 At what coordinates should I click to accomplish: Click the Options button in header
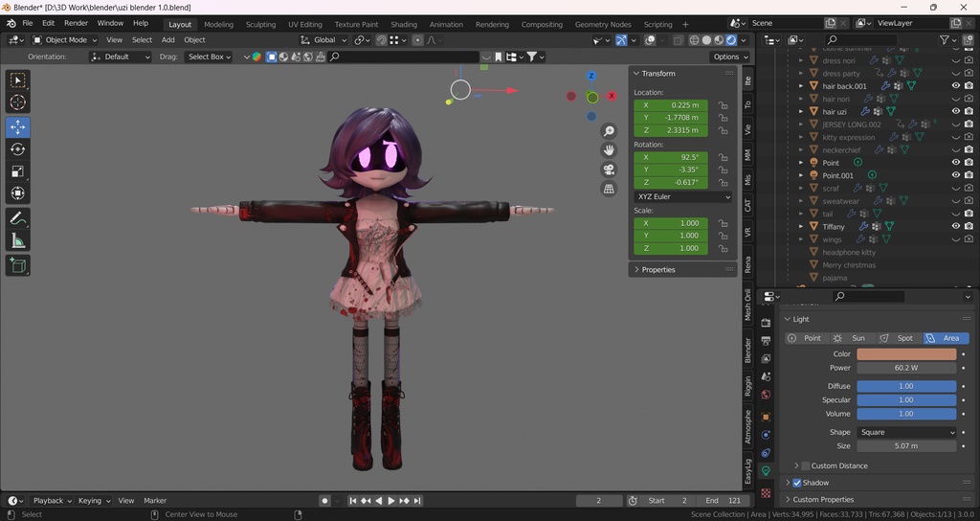[x=729, y=57]
